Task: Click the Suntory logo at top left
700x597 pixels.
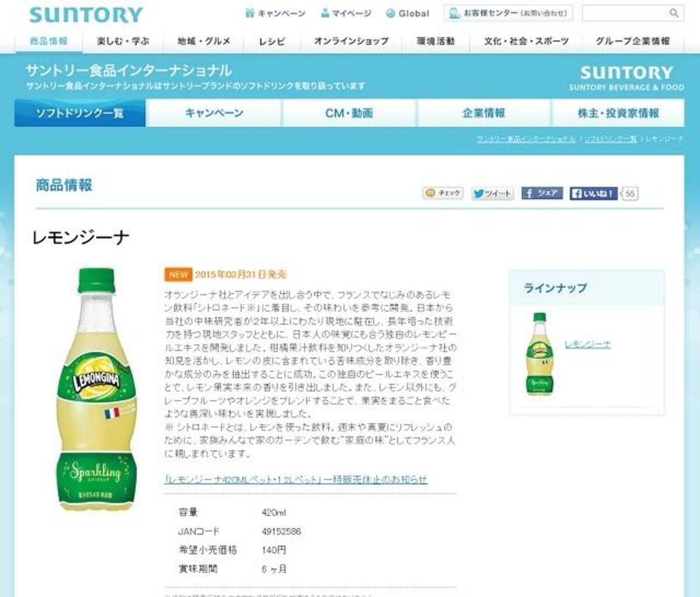Action: pyautogui.click(x=86, y=15)
